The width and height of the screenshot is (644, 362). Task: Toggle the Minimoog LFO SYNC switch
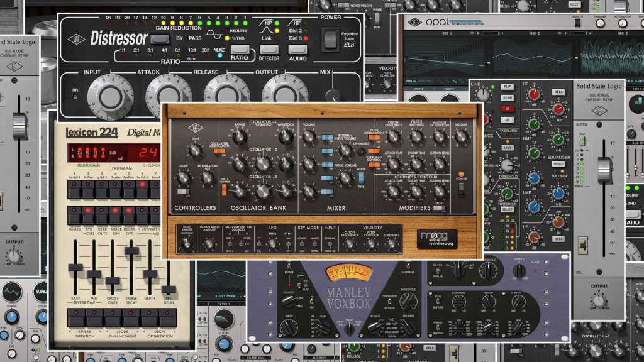[x=288, y=244]
